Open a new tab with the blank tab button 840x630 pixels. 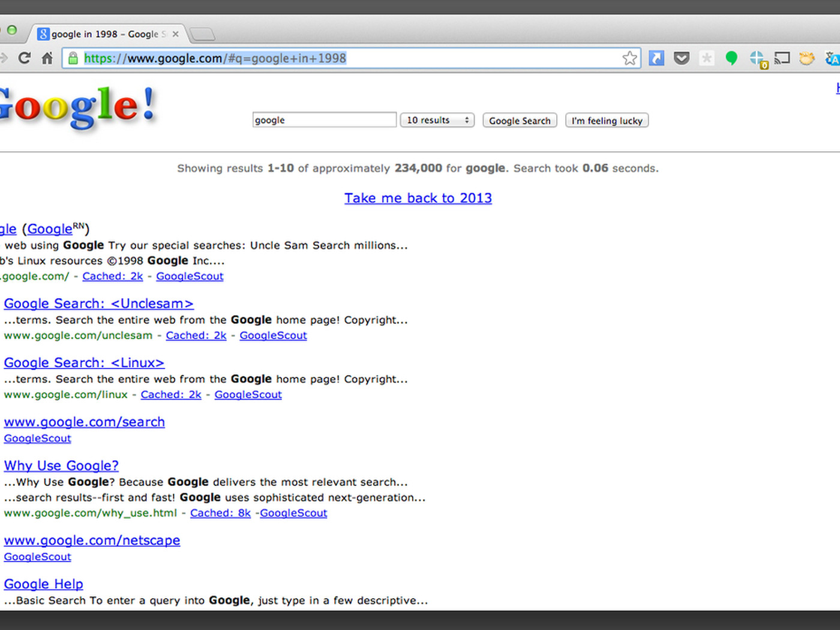(202, 34)
